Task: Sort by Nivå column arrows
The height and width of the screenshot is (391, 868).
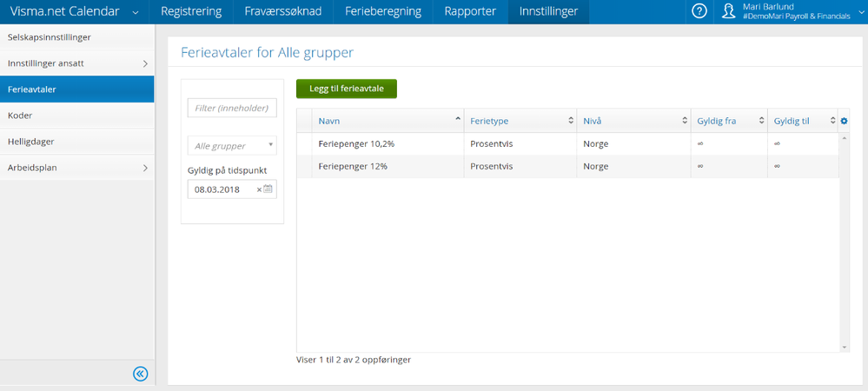Action: [685, 121]
